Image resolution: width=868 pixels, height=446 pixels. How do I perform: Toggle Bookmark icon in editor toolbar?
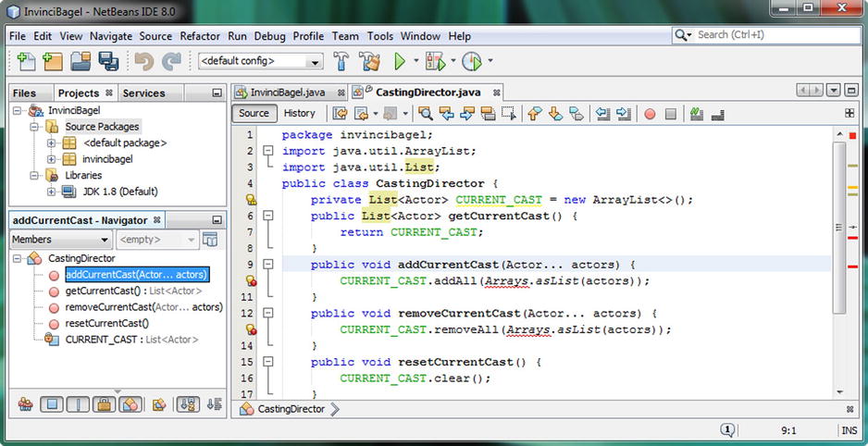coord(577,114)
